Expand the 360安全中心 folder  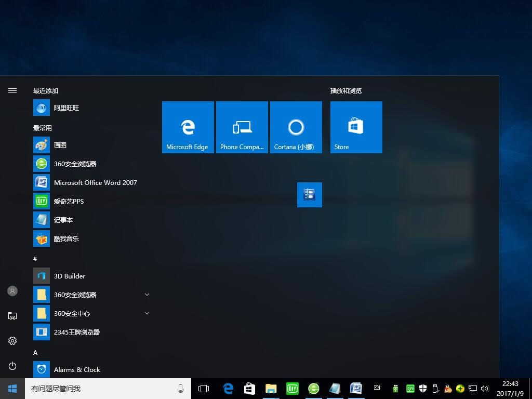pos(147,313)
